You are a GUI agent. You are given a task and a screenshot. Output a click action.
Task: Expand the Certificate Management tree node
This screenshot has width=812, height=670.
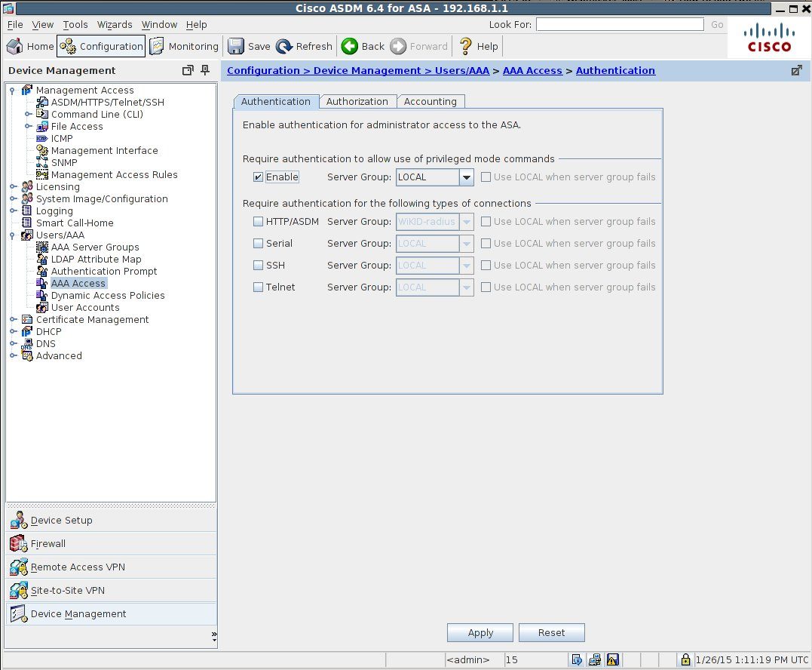tap(14, 320)
